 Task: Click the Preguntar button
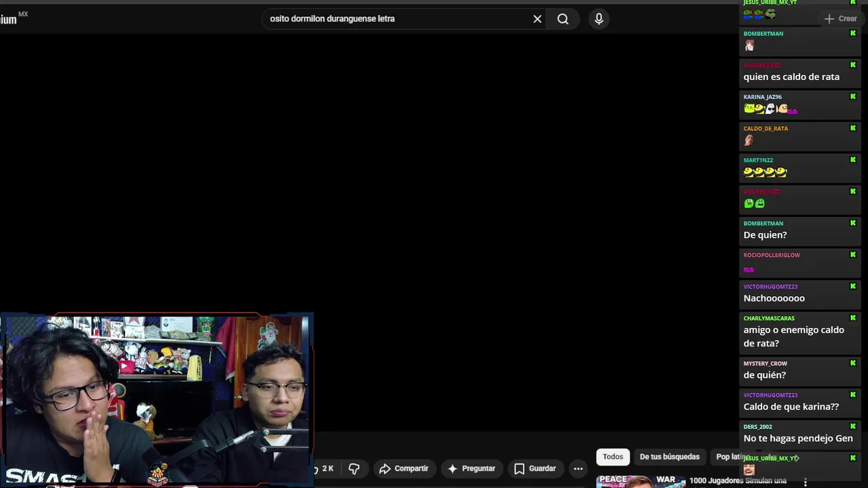tap(471, 468)
